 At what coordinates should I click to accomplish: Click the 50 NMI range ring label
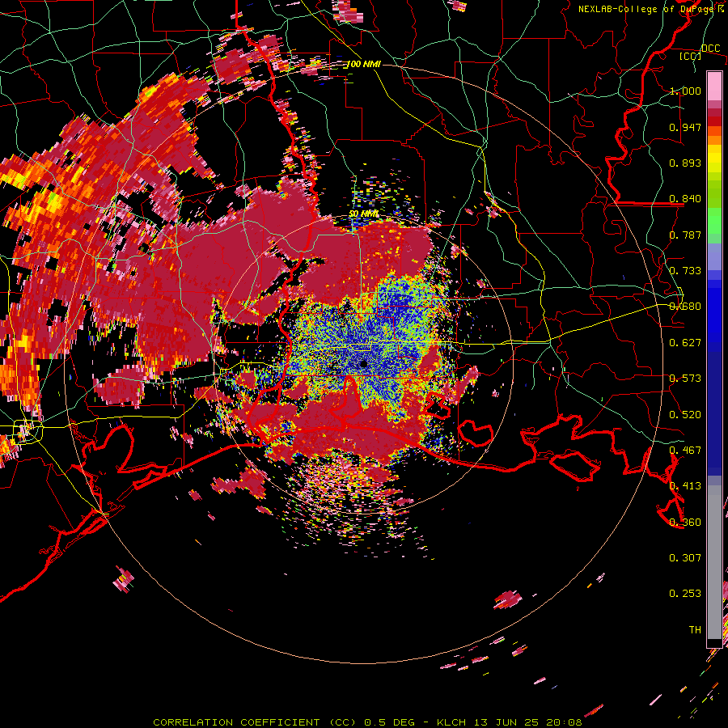(x=363, y=214)
